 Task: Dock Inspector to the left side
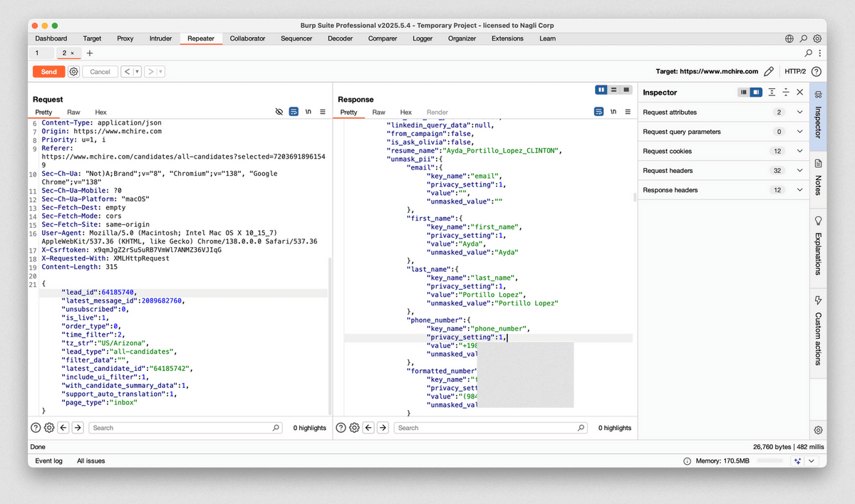[x=744, y=93]
